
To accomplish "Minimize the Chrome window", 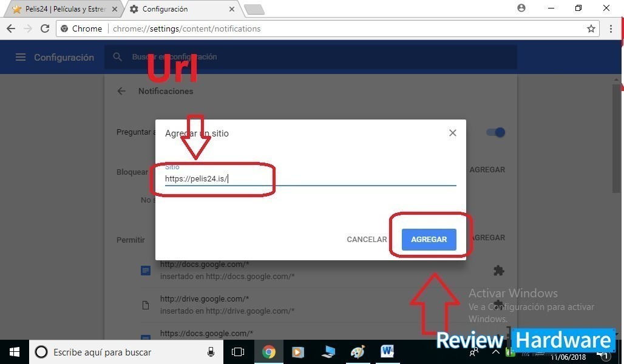I will click(x=551, y=8).
